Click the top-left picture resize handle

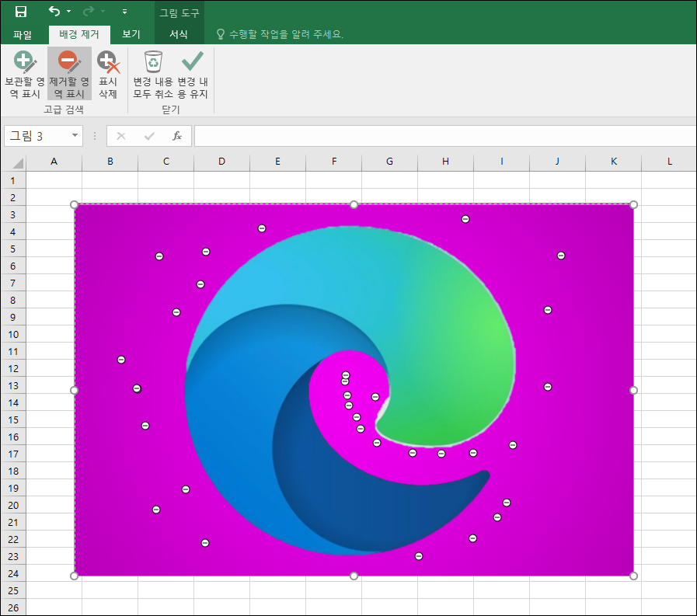(75, 204)
